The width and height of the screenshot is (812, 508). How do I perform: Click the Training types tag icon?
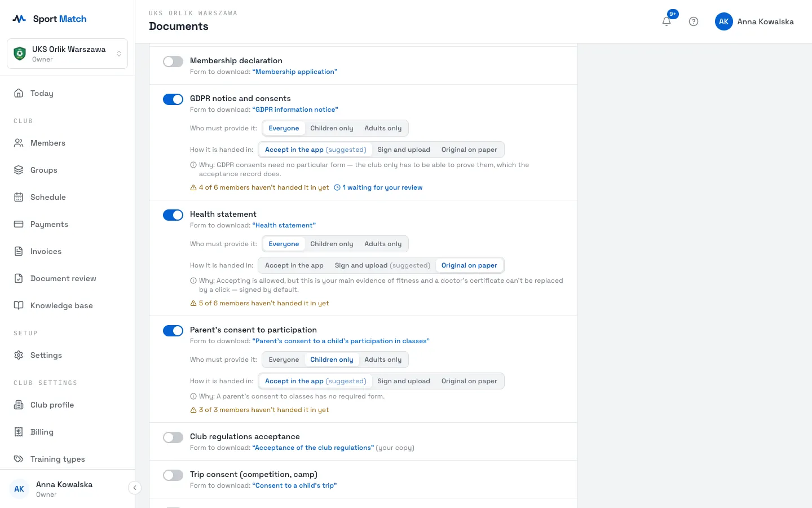(x=19, y=459)
